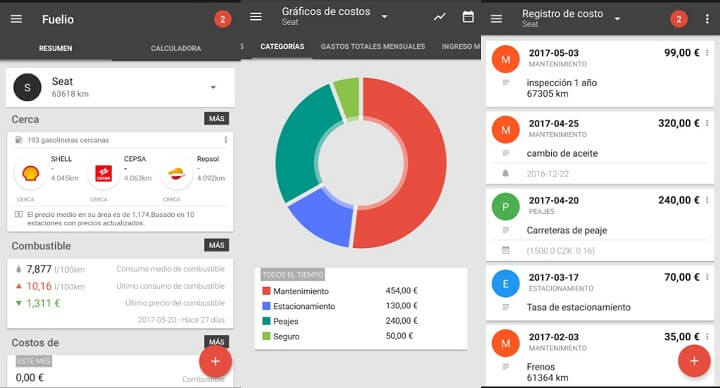The height and width of the screenshot is (388, 720).
Task: Tap the 50,00 € Seguro amount
Action: tap(399, 336)
